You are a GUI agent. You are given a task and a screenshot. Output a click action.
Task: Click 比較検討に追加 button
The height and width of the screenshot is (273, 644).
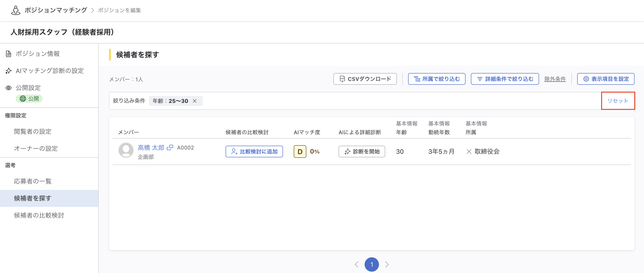(x=254, y=152)
